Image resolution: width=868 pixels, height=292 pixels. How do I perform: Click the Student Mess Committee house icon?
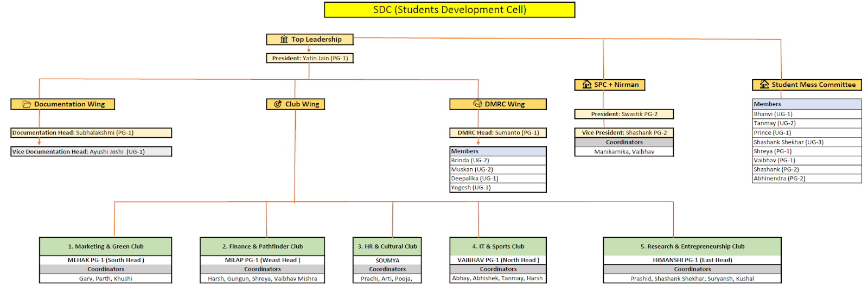[x=764, y=85]
